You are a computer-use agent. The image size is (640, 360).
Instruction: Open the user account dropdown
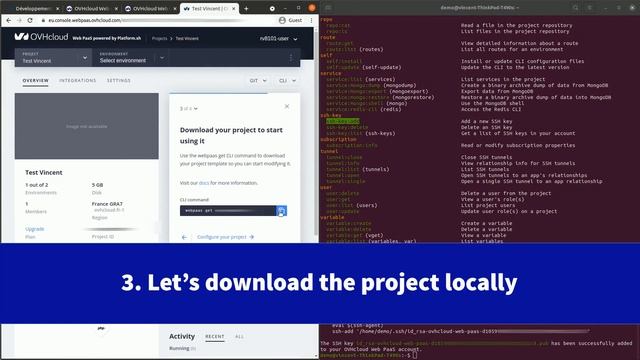tap(278, 38)
